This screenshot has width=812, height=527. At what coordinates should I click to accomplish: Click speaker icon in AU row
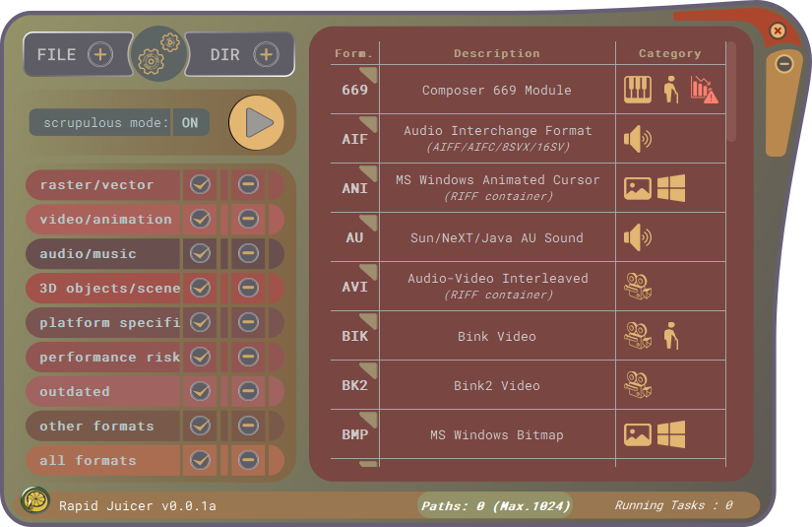[x=638, y=237]
